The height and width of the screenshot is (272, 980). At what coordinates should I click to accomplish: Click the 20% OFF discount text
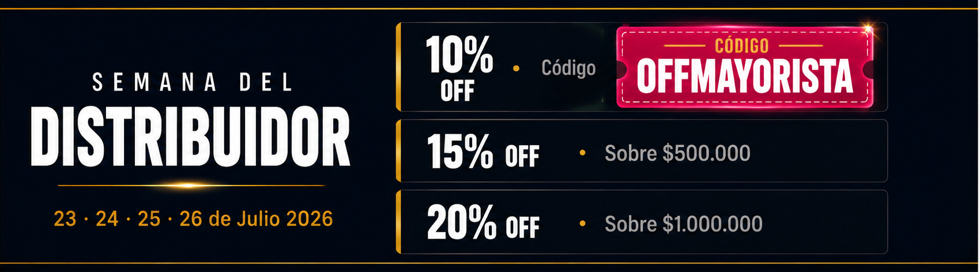[x=483, y=222]
